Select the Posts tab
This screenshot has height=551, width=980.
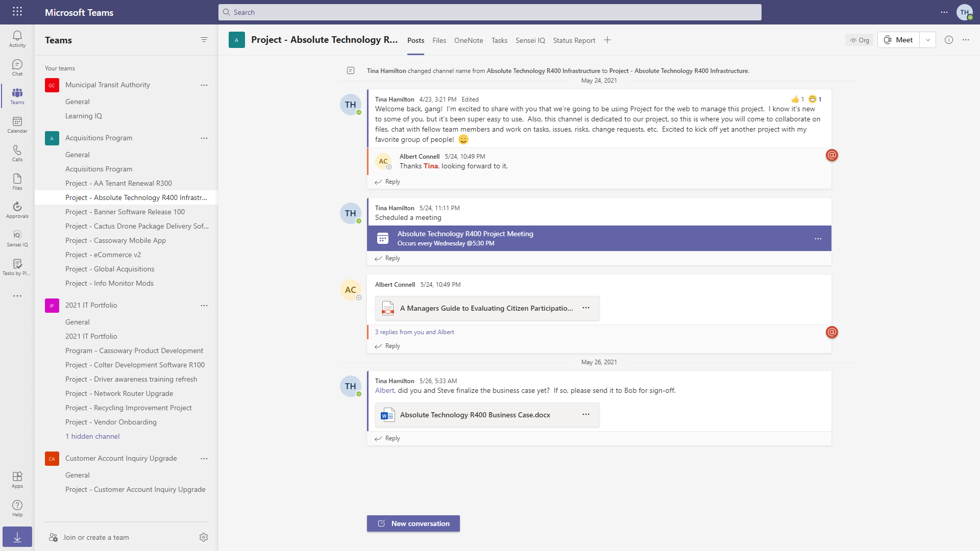415,40
